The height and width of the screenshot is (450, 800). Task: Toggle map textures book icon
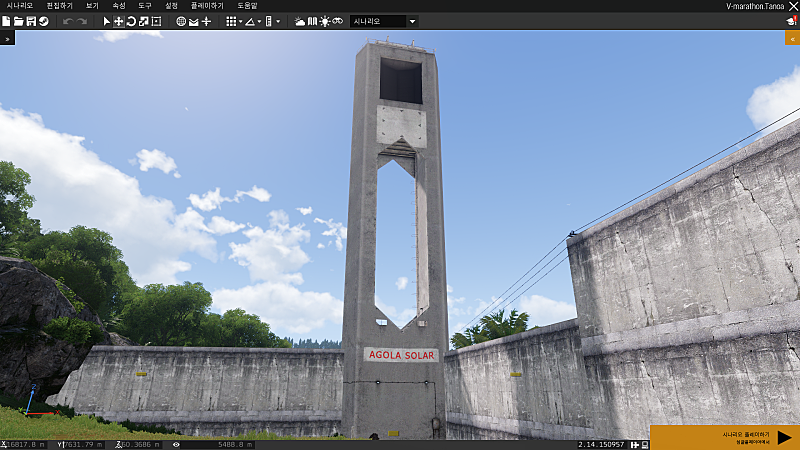pyautogui.click(x=312, y=21)
